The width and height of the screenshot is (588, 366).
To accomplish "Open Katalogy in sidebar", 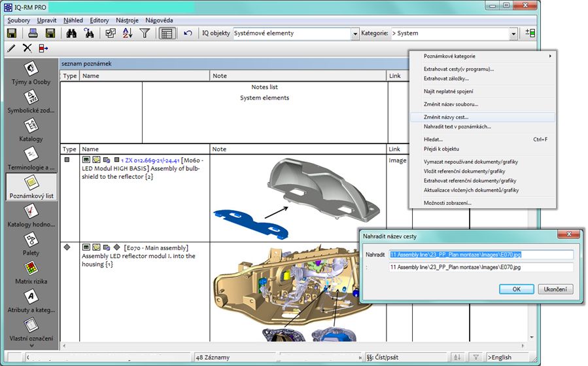I will click(x=31, y=130).
